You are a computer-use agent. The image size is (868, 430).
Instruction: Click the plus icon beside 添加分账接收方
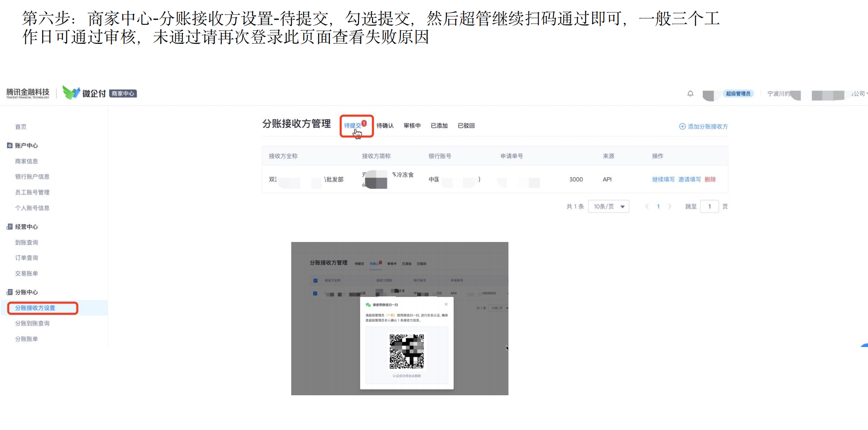682,126
